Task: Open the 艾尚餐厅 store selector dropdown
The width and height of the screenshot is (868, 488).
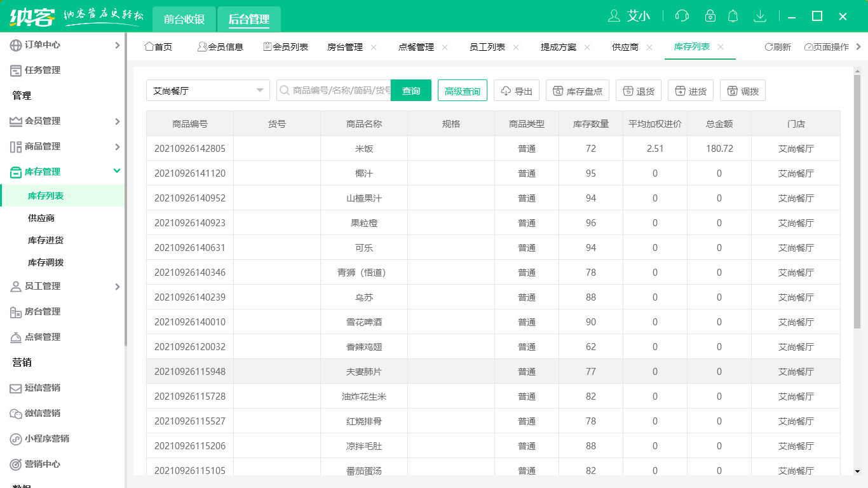Action: click(208, 90)
